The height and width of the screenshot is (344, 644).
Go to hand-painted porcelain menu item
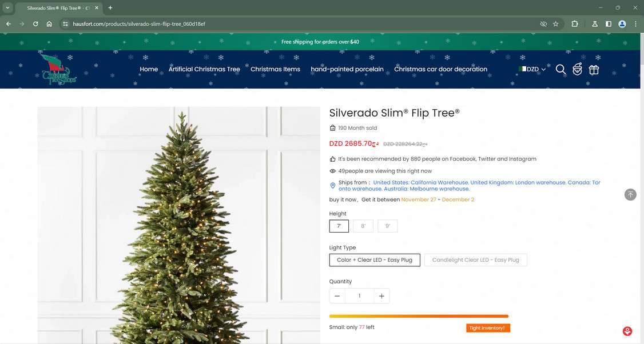click(347, 69)
